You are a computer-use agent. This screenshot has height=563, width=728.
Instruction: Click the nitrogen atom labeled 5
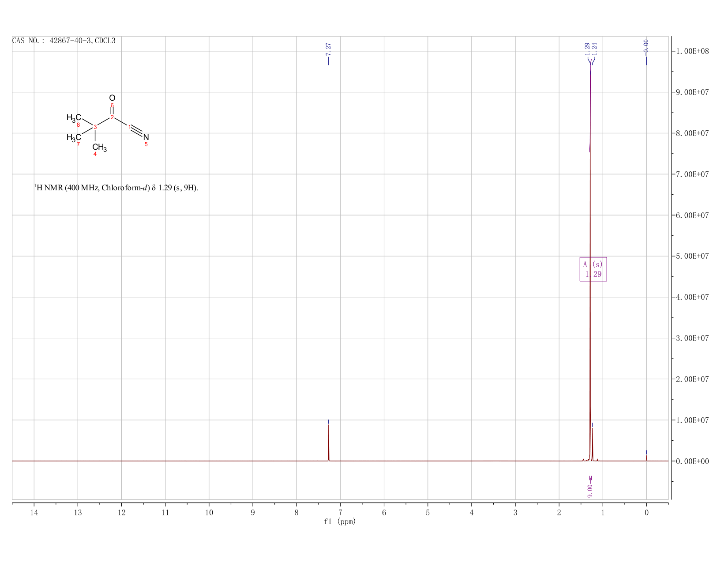point(146,137)
